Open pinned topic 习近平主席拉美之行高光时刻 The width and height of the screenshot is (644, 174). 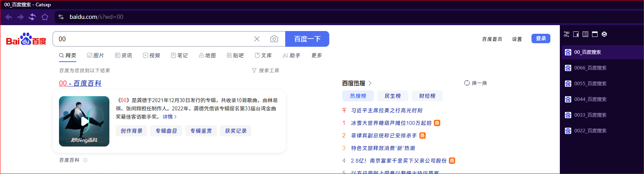pos(387,110)
